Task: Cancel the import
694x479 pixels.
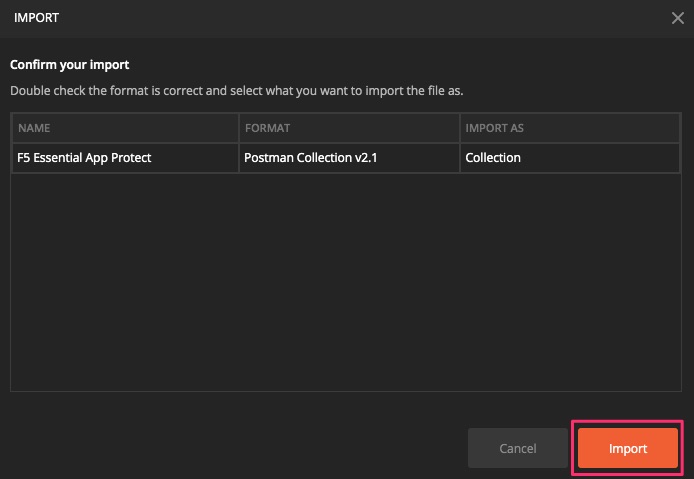Action: click(517, 448)
